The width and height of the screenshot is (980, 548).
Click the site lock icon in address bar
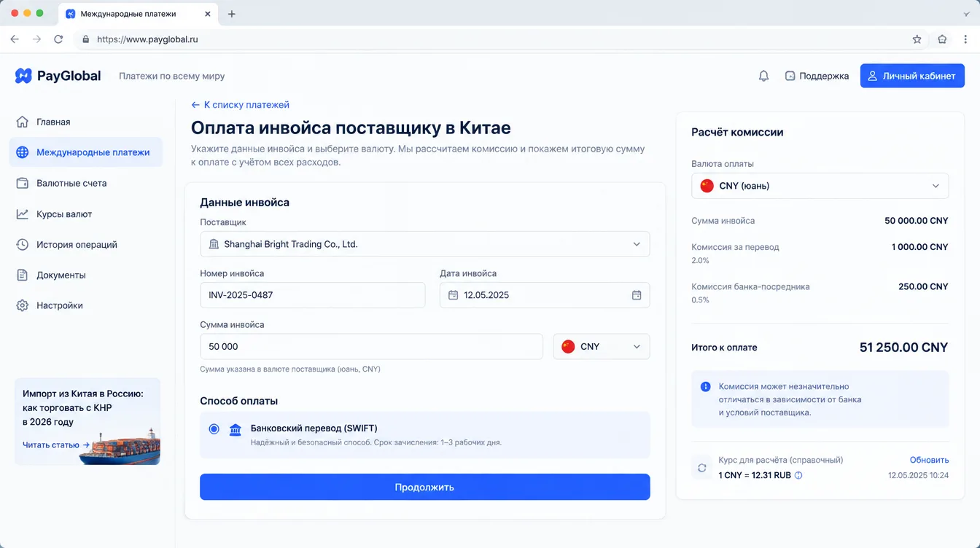86,39
